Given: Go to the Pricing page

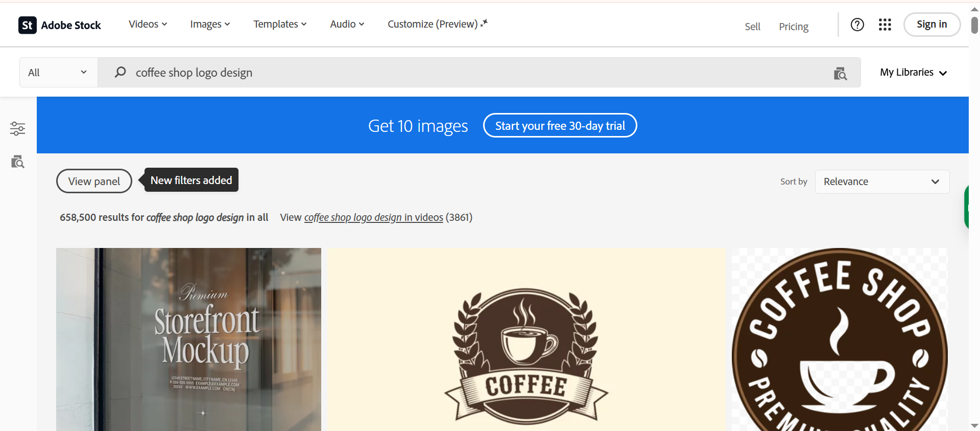Looking at the screenshot, I should pos(794,27).
